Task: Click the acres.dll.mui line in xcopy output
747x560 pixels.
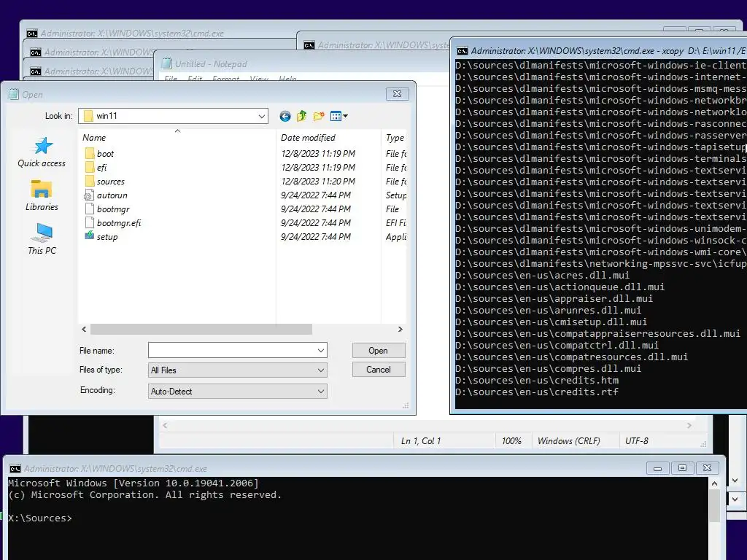Action: (543, 275)
